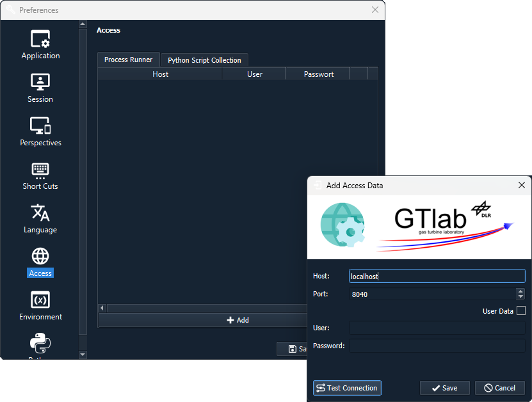Click the Add Access Data title icon
532x402 pixels.
[318, 185]
